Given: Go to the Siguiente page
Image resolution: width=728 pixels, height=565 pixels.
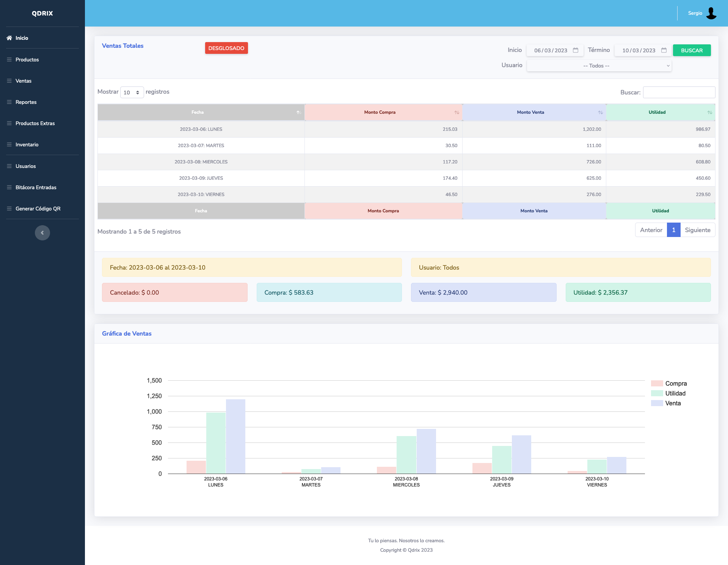Looking at the screenshot, I should point(698,230).
